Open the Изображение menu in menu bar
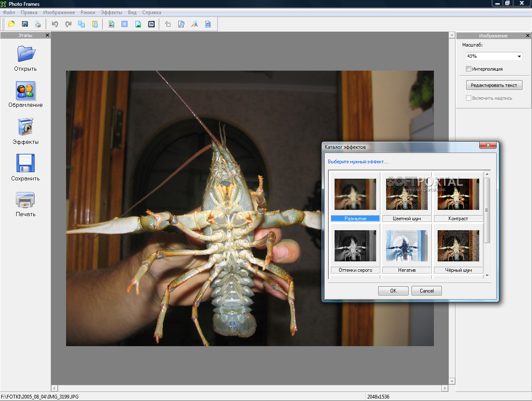The width and height of the screenshot is (532, 401). (x=59, y=12)
